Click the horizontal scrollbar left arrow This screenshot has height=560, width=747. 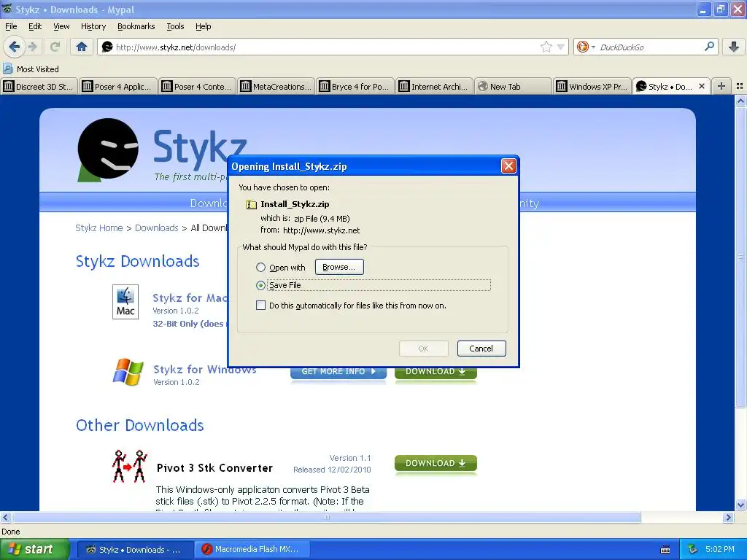[5, 517]
